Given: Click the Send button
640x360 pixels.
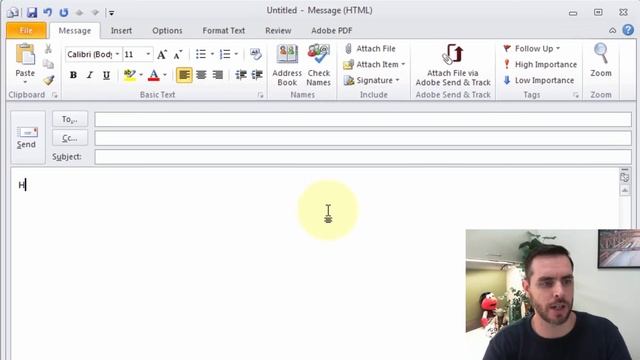Looking at the screenshot, I should tap(27, 138).
